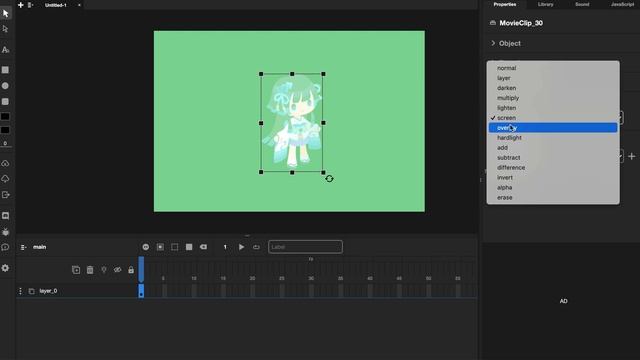Open the tab list menu icon

click(x=31, y=5)
